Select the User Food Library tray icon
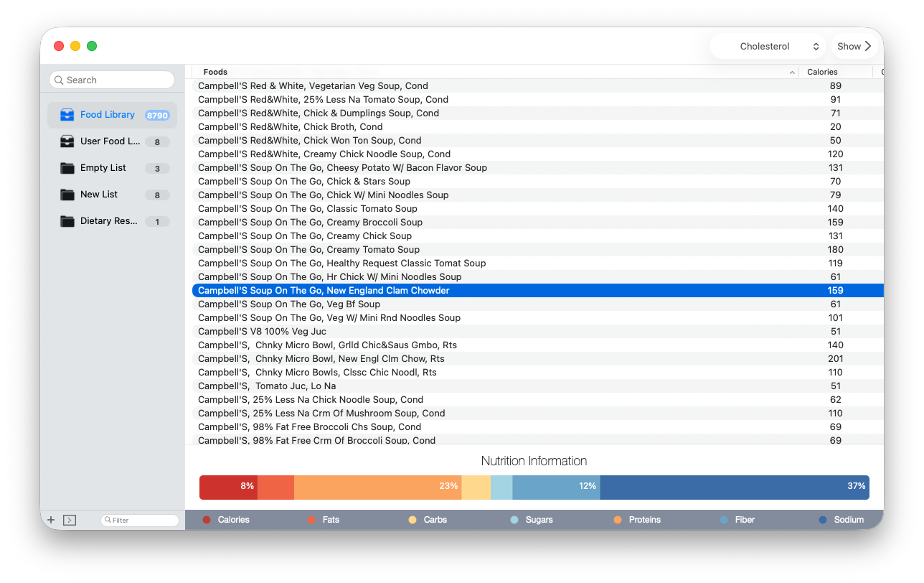 tap(67, 141)
